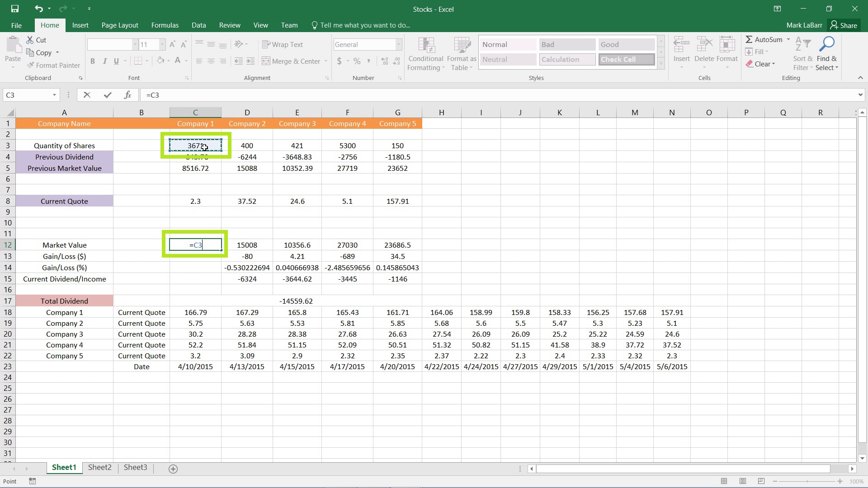Enable Wrap Text formatting
This screenshot has height=488, width=868.
coord(283,44)
